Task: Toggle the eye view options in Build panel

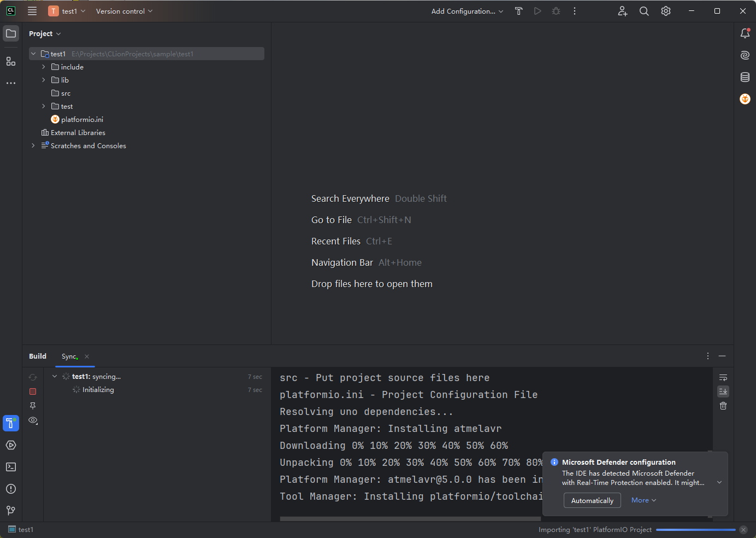Action: pos(33,420)
